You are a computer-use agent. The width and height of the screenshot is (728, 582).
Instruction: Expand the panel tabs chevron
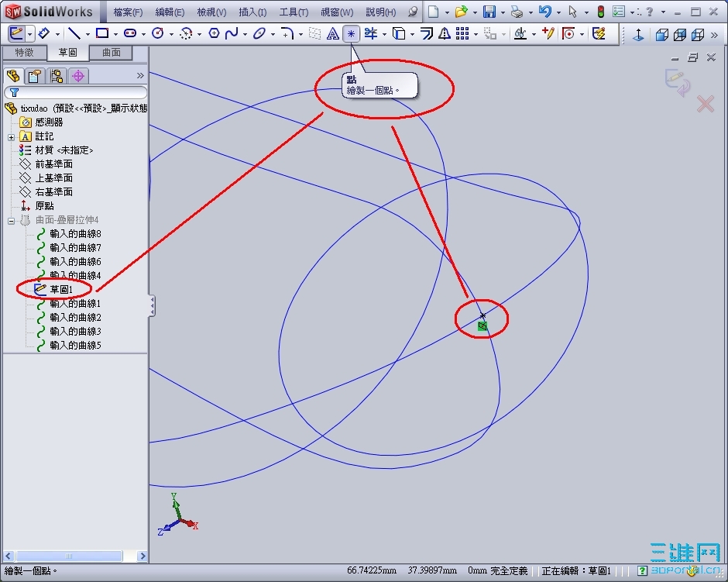tap(140, 76)
